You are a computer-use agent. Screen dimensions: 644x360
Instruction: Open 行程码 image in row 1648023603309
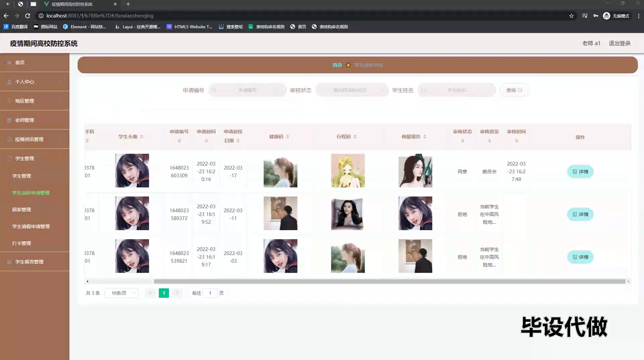click(x=348, y=171)
